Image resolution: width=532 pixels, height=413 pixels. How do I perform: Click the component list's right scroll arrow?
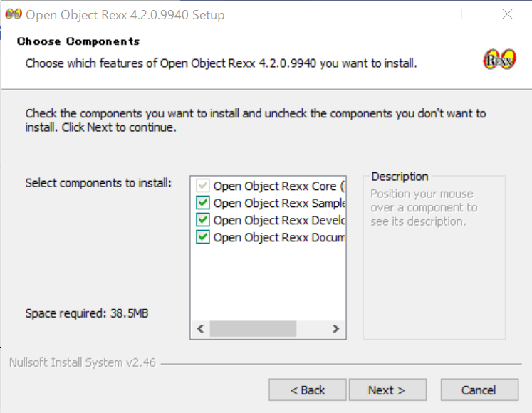click(x=336, y=329)
